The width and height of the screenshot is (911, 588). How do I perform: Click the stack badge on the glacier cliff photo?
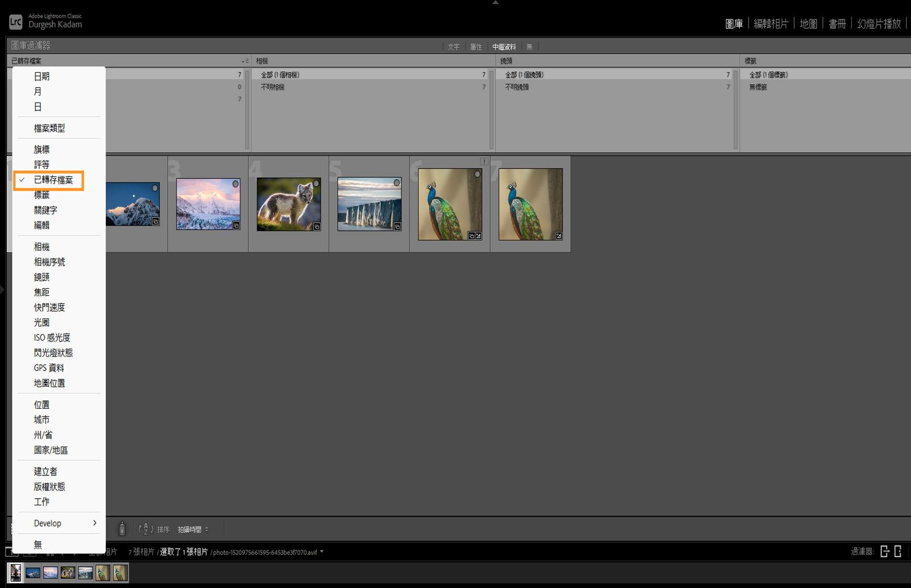pyautogui.click(x=397, y=227)
